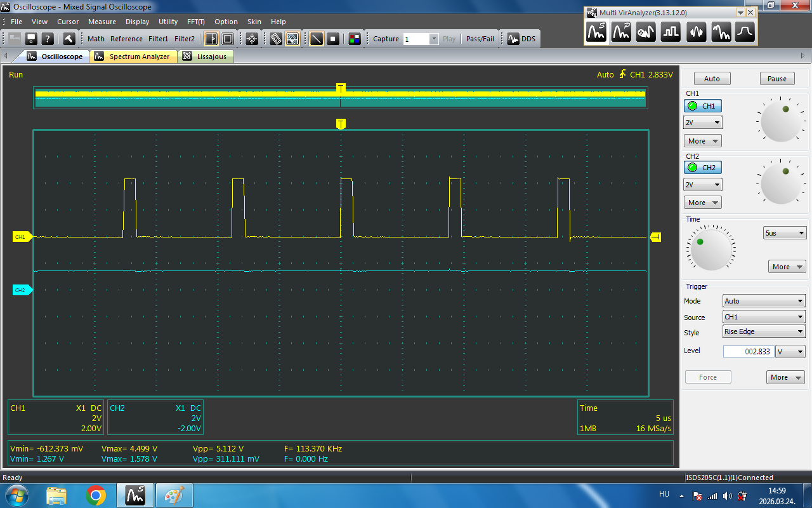
Task: Expand the Trigger More dropdown
Action: tap(785, 377)
